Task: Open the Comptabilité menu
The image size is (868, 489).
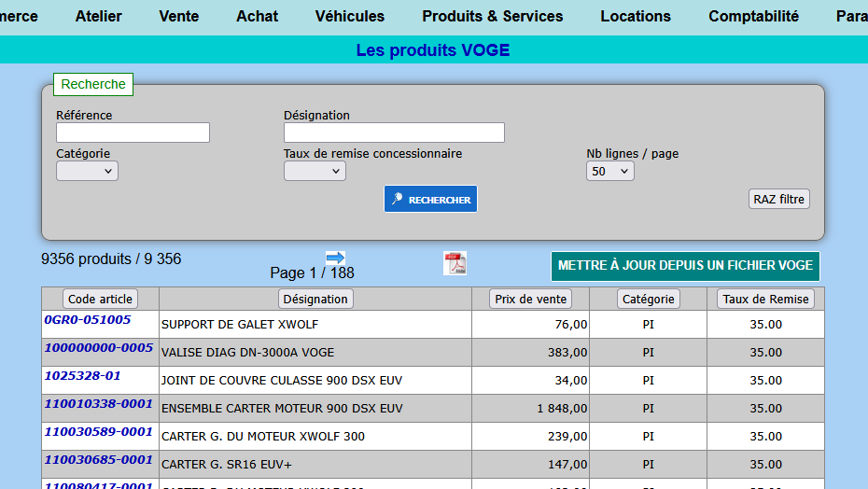Action: tap(753, 16)
